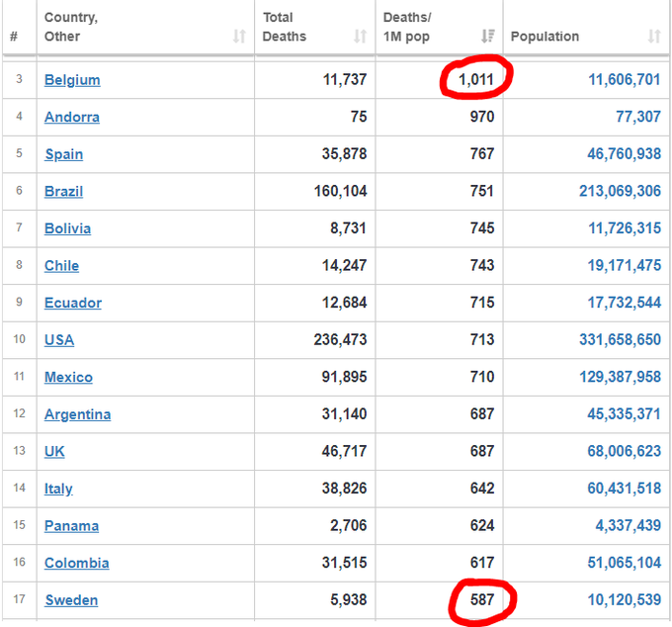Select Sweden total deaths 5,938
The width and height of the screenshot is (672, 627).
[349, 600]
